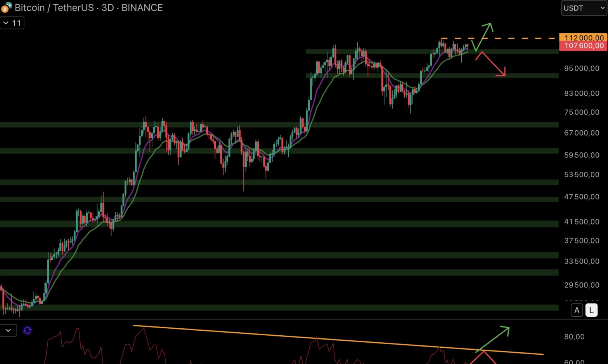
Task: Select the 107 600,00 current price label
Action: pos(583,46)
